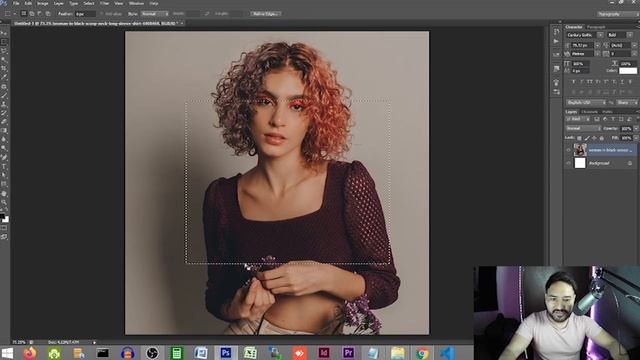The width and height of the screenshot is (640, 360).
Task: Enable the Anti-alias checkbox
Action: [x=102, y=14]
